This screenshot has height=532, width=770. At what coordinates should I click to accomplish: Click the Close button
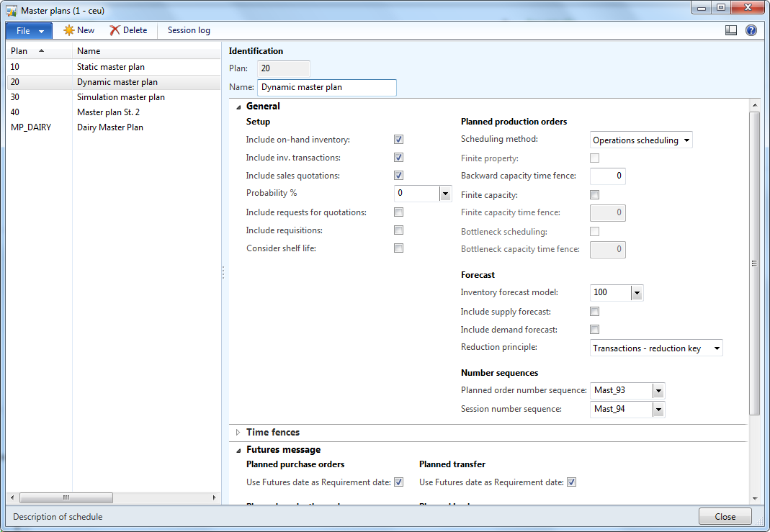(725, 516)
